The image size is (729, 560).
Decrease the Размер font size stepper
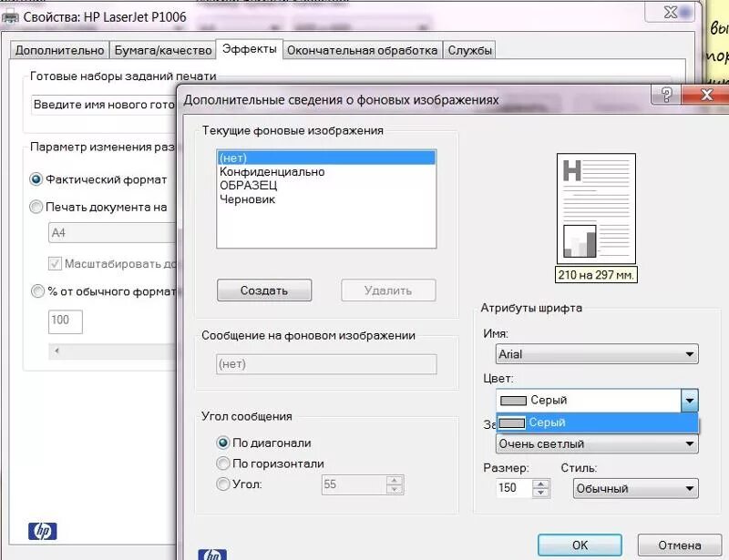click(540, 493)
